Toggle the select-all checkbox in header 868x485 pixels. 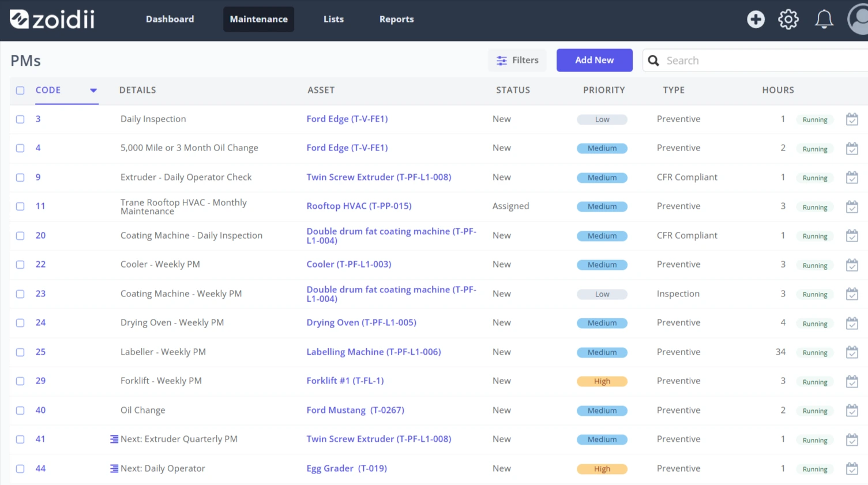[20, 91]
